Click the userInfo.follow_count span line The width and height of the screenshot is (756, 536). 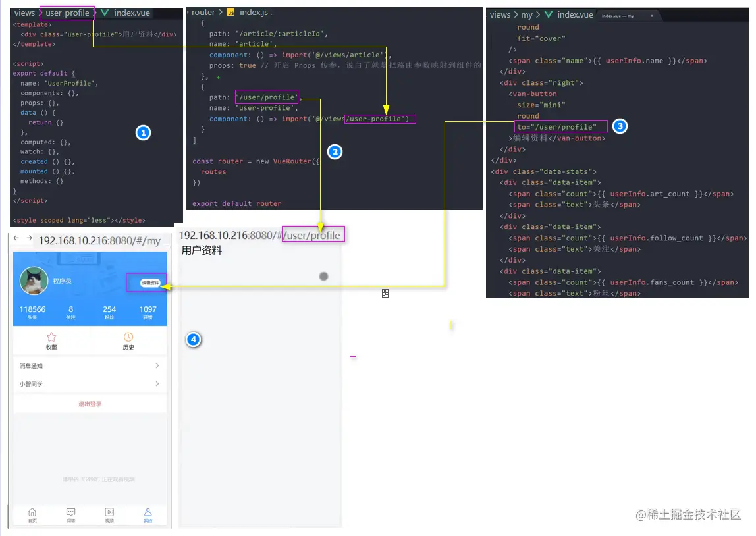[x=628, y=238]
